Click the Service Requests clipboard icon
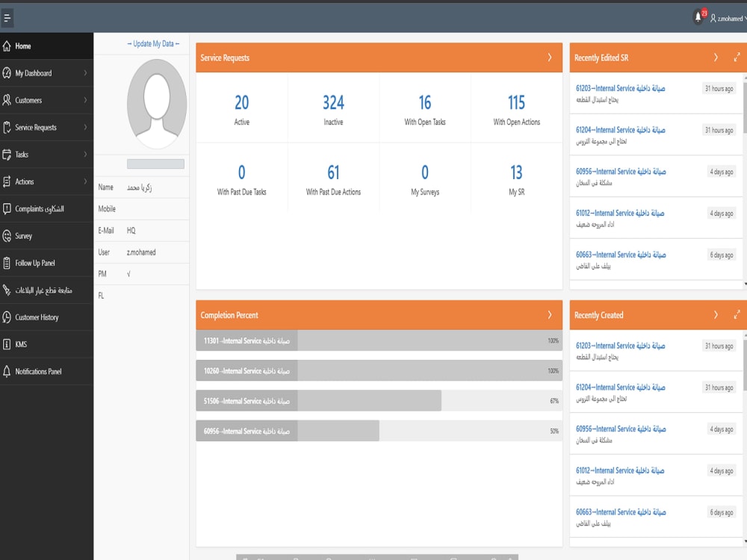 [7, 128]
